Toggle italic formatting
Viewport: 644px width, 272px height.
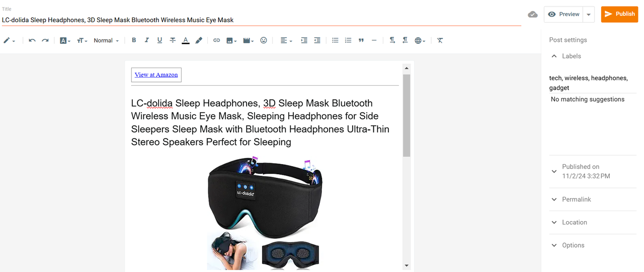[147, 40]
